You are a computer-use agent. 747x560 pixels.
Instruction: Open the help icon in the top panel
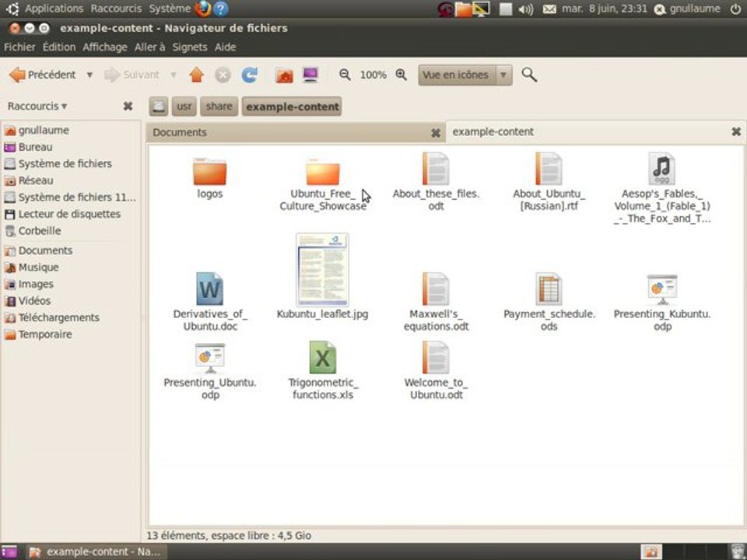[x=220, y=9]
